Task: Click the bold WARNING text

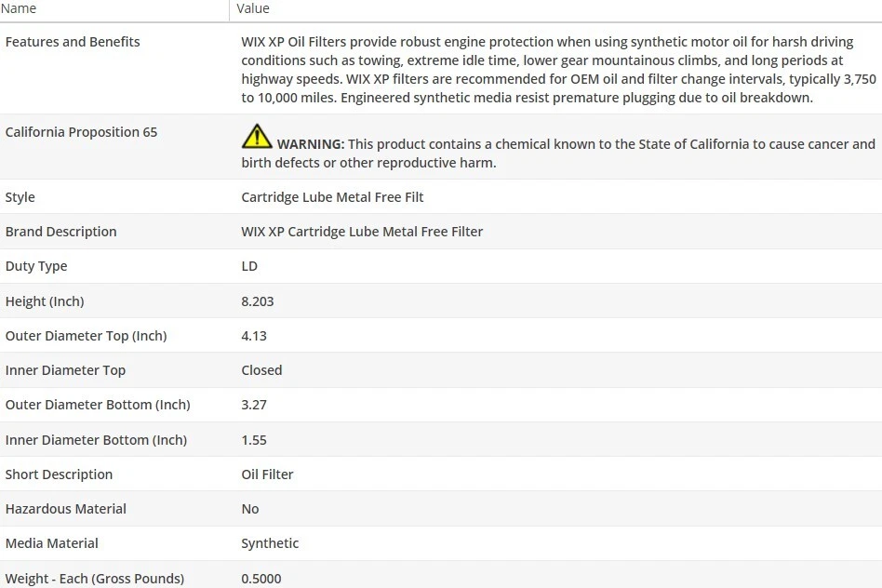Action: click(x=311, y=144)
